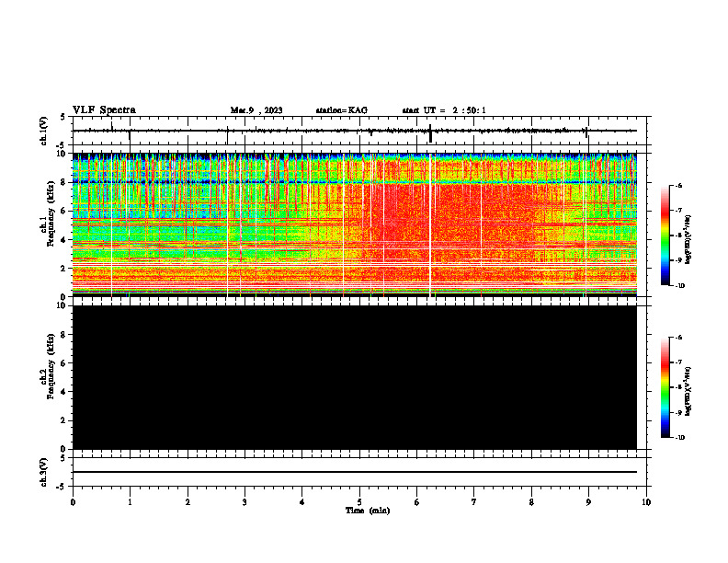Click the "2" tick on ch.2 frequency axis
Screen dimensions: 728x563
point(64,420)
